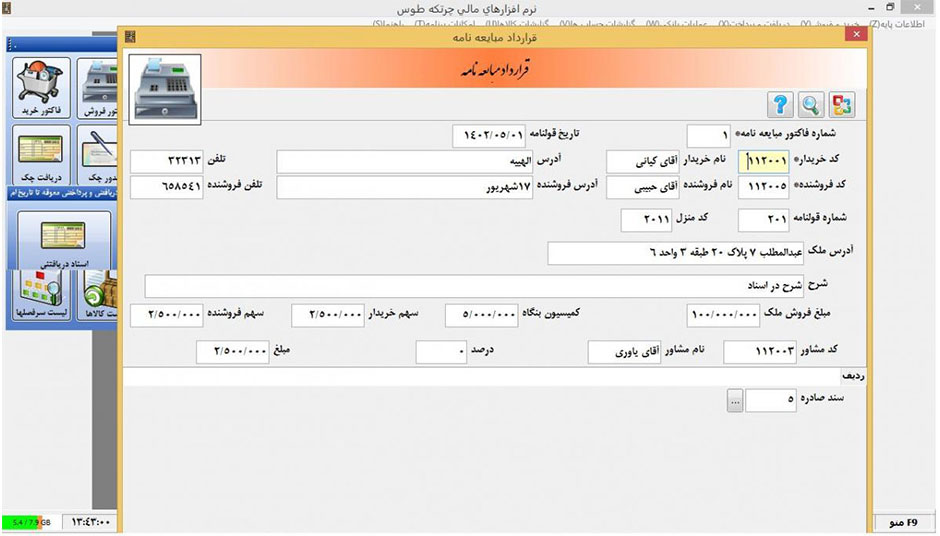Click the مبلغ فروش ملک amount field
Image resolution: width=940 pixels, height=536 pixels.
(x=723, y=315)
